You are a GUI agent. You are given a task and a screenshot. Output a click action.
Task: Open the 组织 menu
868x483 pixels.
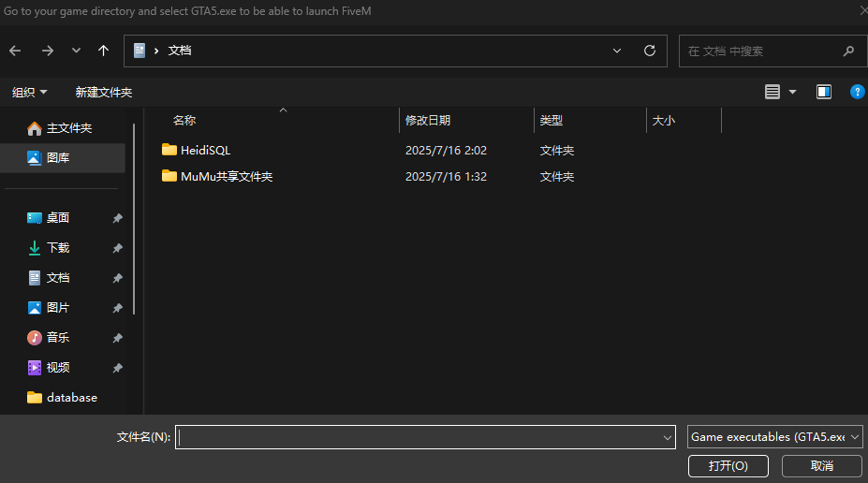coord(29,92)
